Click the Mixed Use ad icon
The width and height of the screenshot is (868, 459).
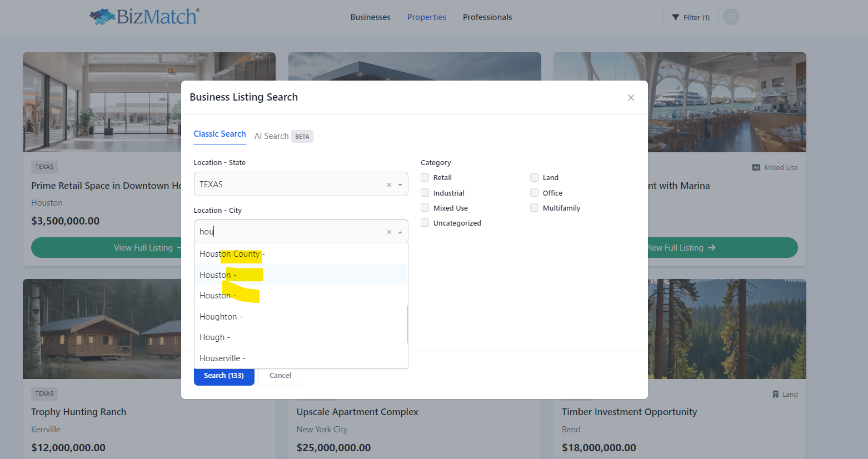coord(756,167)
